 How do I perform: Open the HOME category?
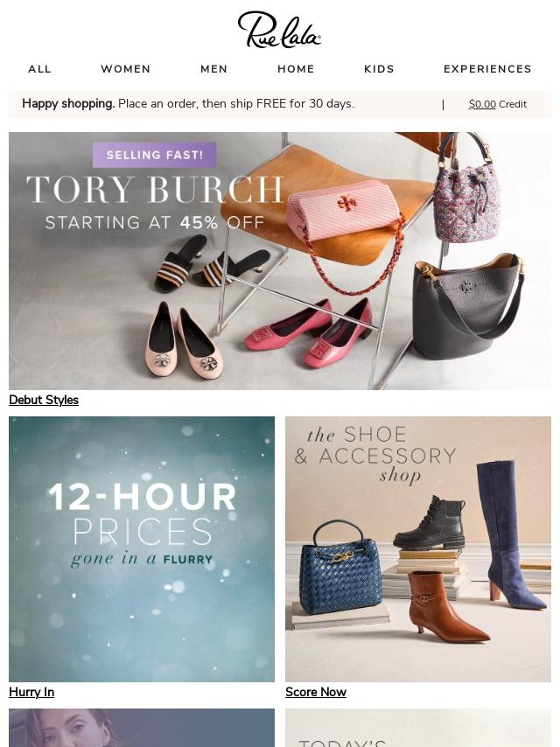tap(296, 69)
